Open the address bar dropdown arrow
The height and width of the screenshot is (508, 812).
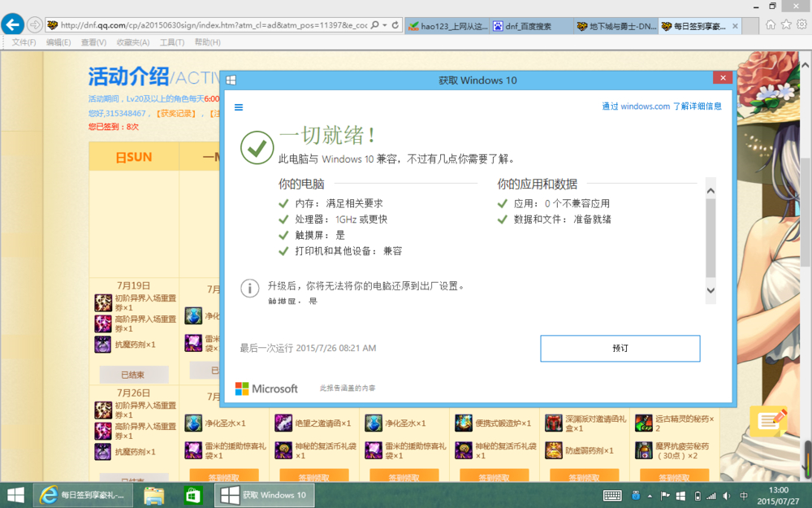click(385, 25)
